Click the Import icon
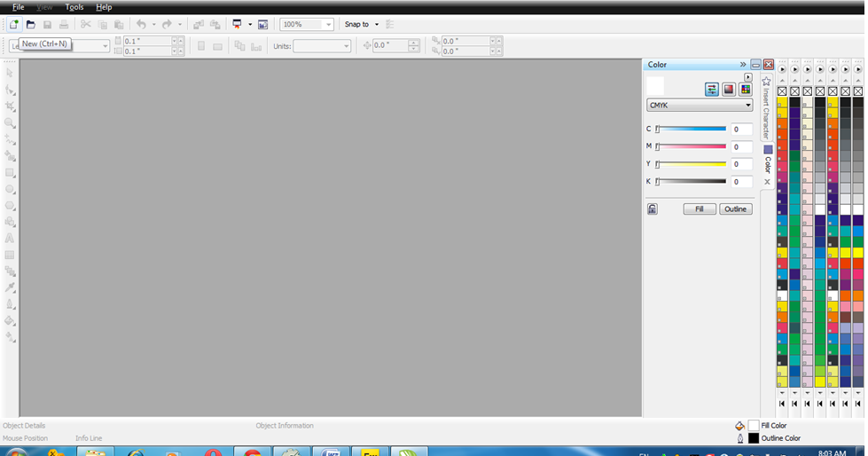Image resolution: width=868 pixels, height=456 pixels. click(199, 24)
